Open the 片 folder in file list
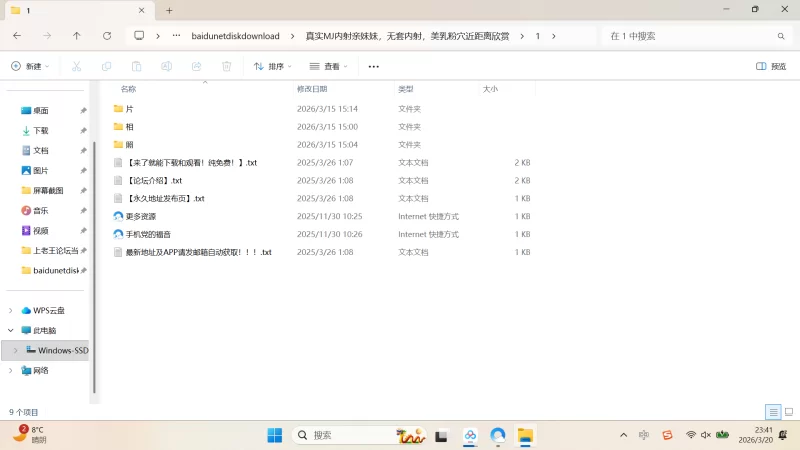 click(129, 108)
